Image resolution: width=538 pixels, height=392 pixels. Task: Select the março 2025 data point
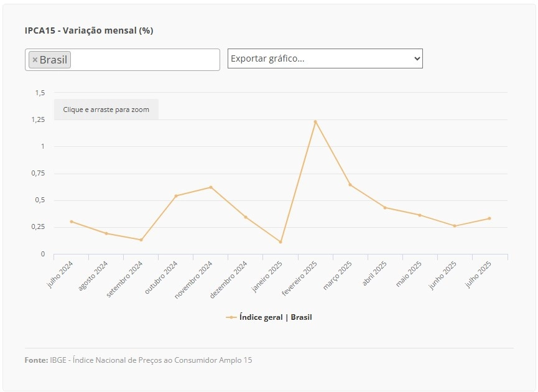(350, 185)
